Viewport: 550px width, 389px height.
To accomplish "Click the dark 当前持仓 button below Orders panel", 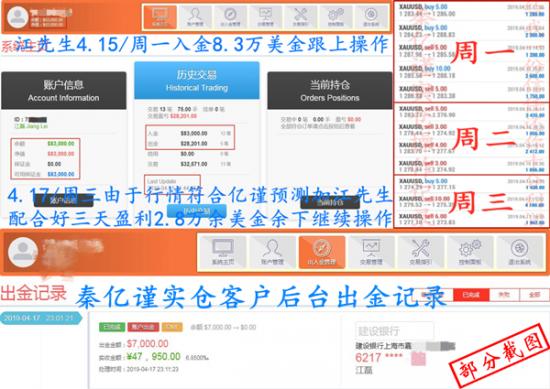I will (330, 202).
